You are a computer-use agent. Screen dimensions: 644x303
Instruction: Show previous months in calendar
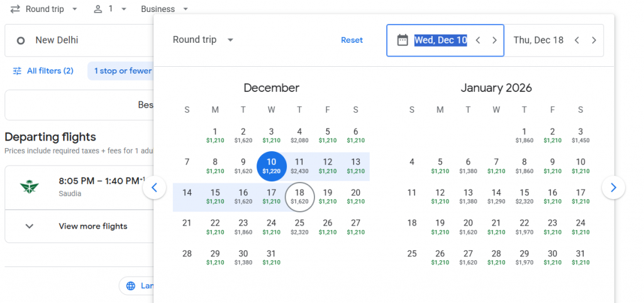155,188
